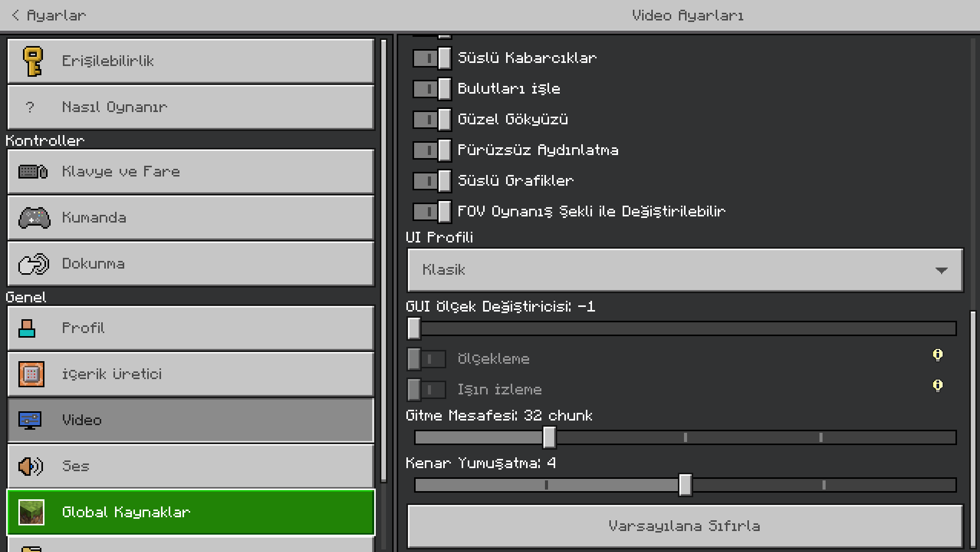
Task: Click the GUI Ölçek Değiştiricisi: -1 label
Action: point(501,306)
